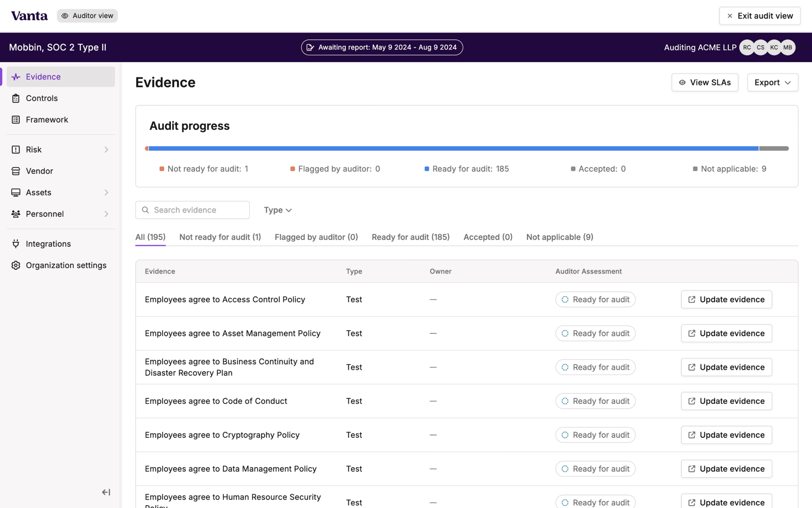This screenshot has height=508, width=812.
Task: Update evidence for Code of Conduct
Action: click(726, 401)
